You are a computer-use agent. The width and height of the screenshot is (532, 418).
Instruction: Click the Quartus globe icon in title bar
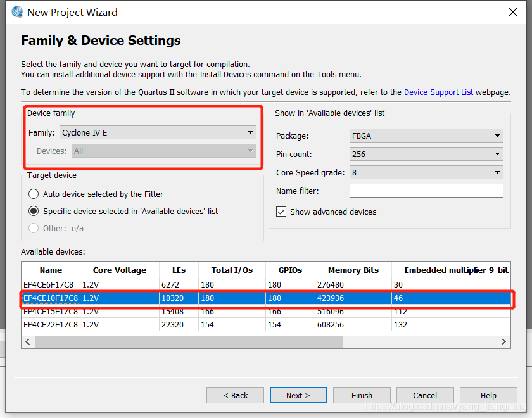pyautogui.click(x=17, y=12)
